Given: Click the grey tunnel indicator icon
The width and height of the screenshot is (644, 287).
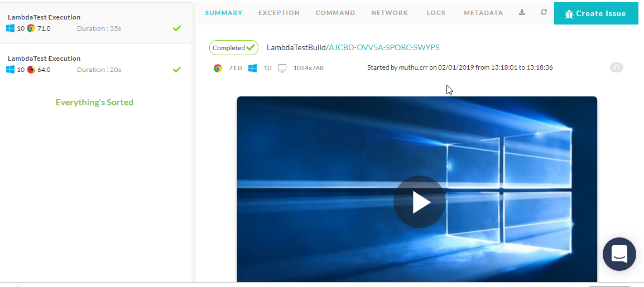Looking at the screenshot, I should click(617, 67).
